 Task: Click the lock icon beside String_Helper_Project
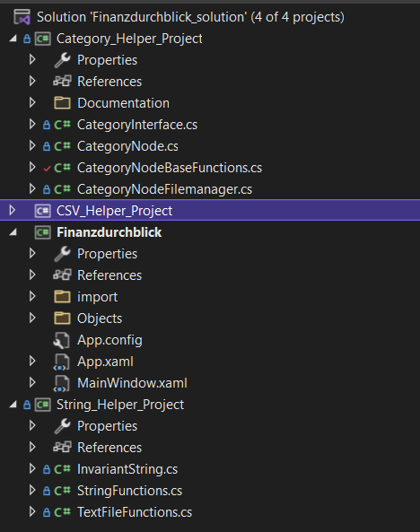(27, 405)
